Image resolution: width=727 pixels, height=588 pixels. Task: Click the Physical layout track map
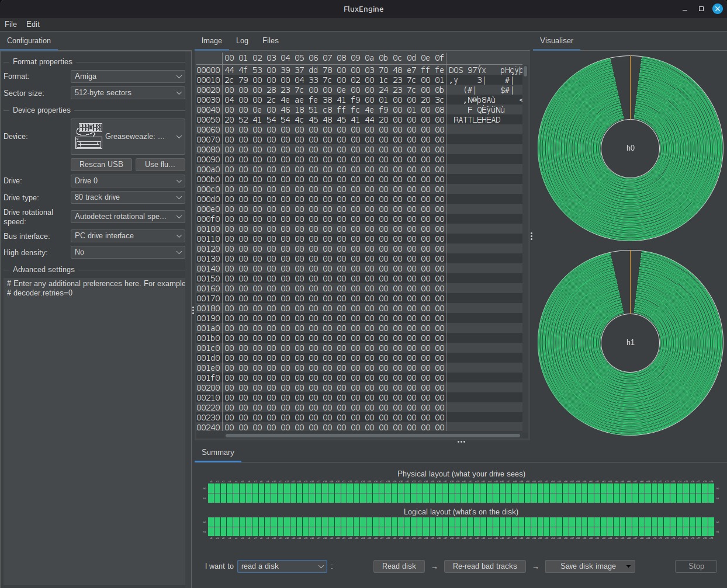(461, 493)
